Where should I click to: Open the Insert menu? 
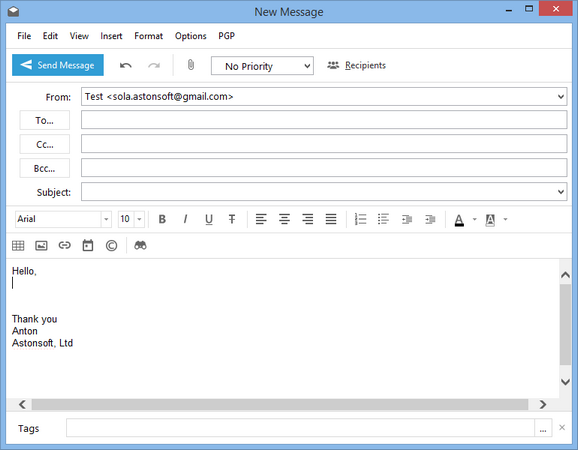click(111, 36)
